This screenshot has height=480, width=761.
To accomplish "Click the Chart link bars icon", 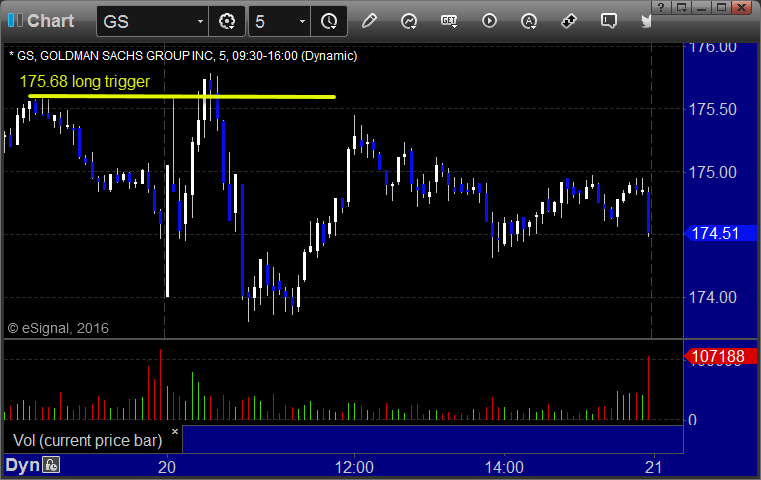I will [x=15, y=20].
